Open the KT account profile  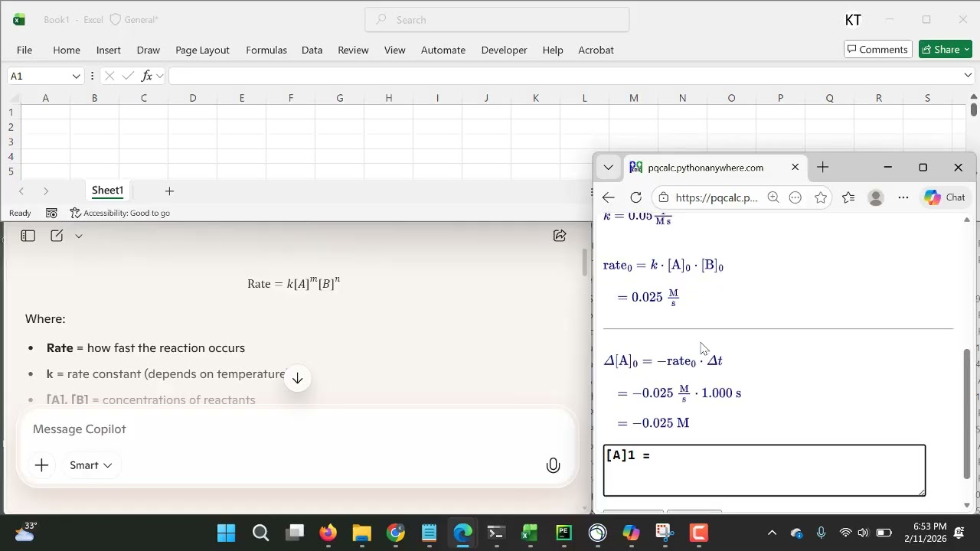point(853,20)
